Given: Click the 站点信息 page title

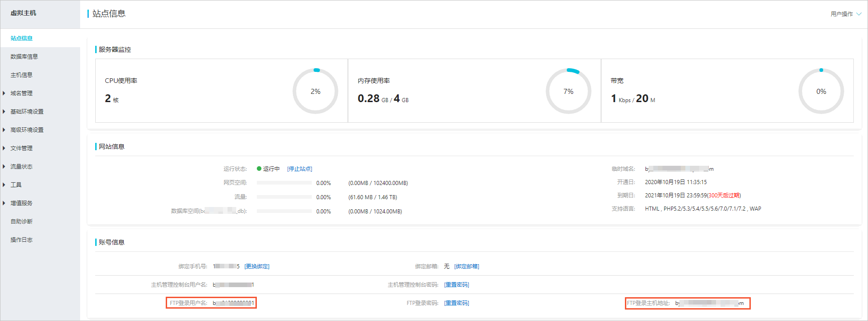Looking at the screenshot, I should coord(109,14).
